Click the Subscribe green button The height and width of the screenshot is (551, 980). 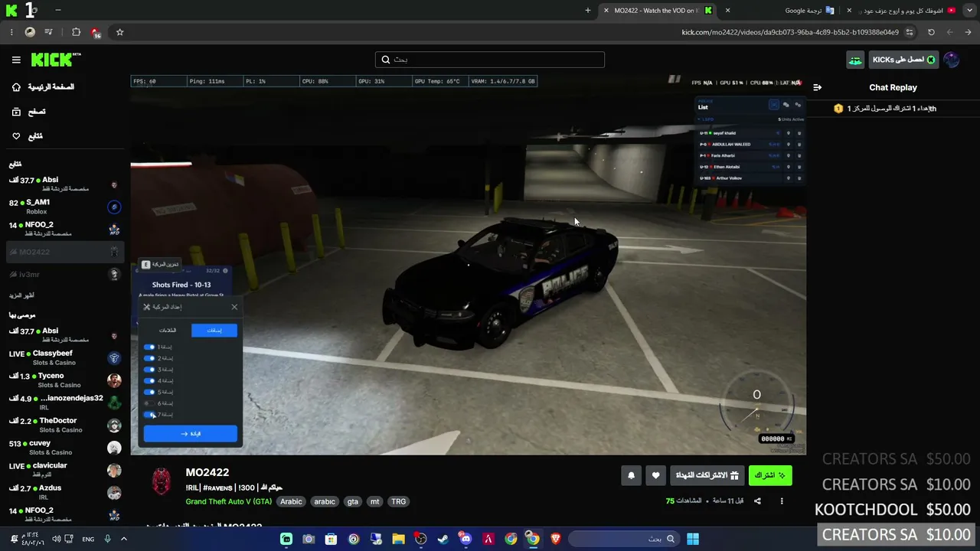pos(770,475)
